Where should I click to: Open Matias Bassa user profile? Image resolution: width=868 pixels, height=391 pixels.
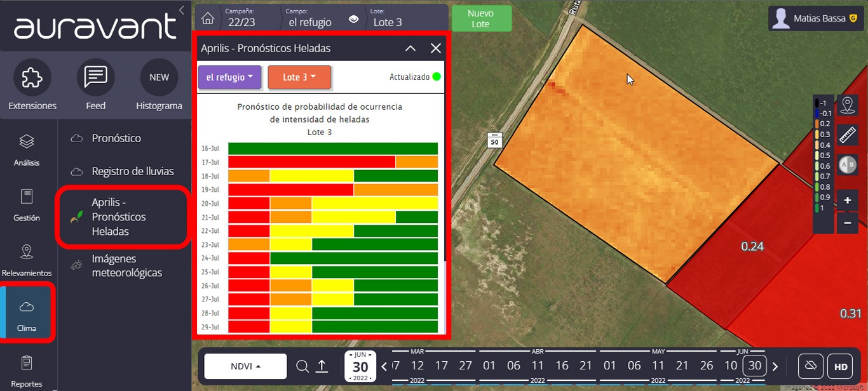815,18
